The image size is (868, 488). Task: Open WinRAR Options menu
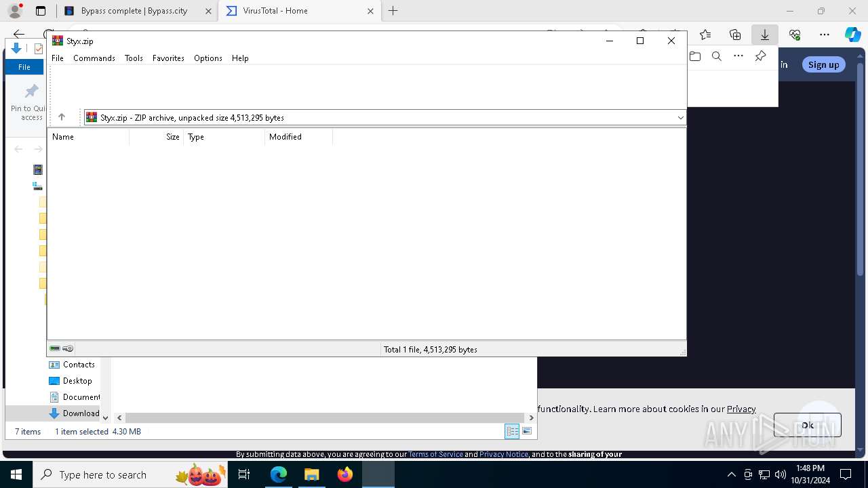[208, 58]
